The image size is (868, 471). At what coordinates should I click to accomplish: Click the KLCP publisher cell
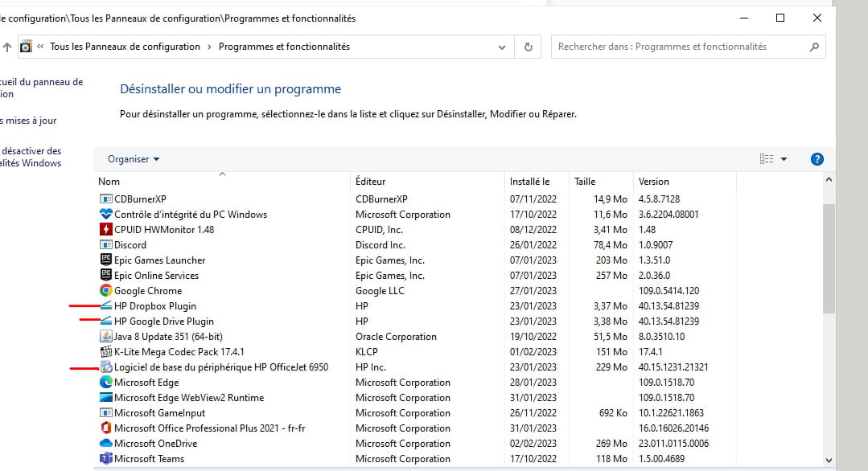pyautogui.click(x=367, y=351)
